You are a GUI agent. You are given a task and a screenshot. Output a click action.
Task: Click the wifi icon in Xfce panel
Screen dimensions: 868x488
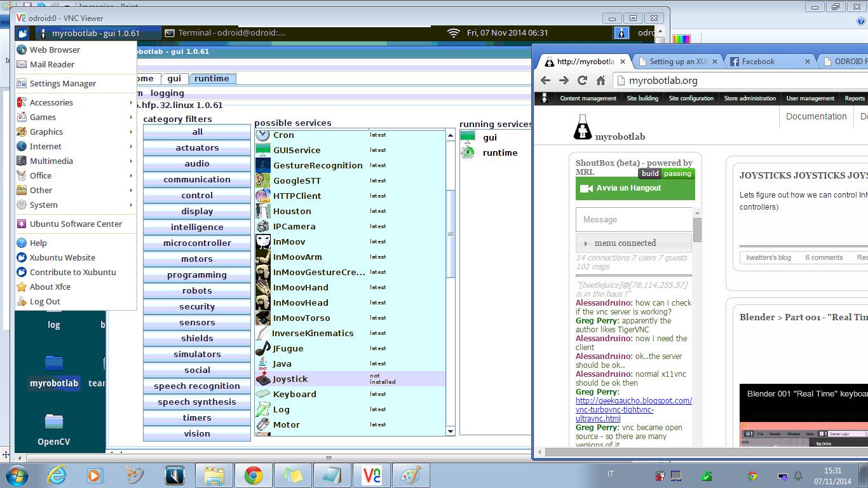(454, 33)
